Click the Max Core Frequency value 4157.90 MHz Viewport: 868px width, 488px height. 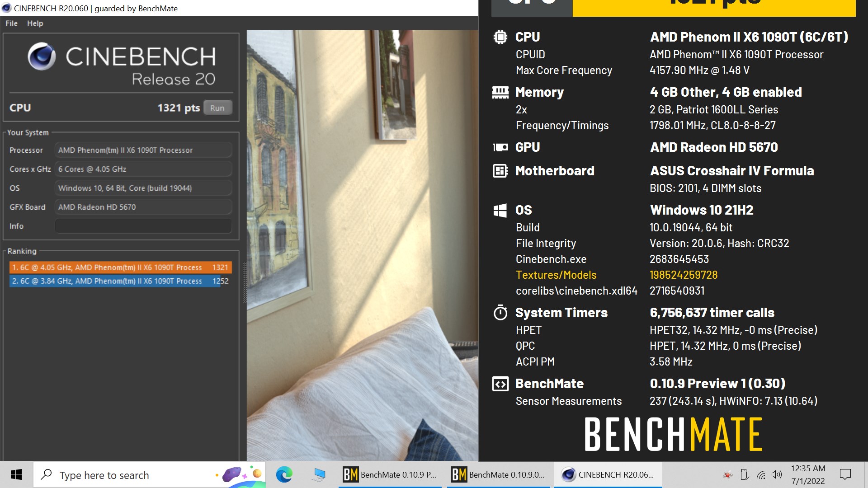699,70
